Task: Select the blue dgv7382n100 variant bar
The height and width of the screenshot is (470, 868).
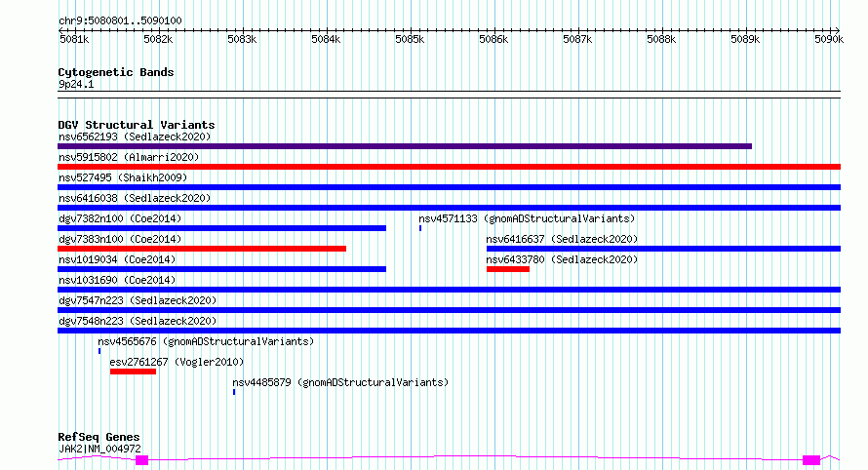Action: [222, 228]
